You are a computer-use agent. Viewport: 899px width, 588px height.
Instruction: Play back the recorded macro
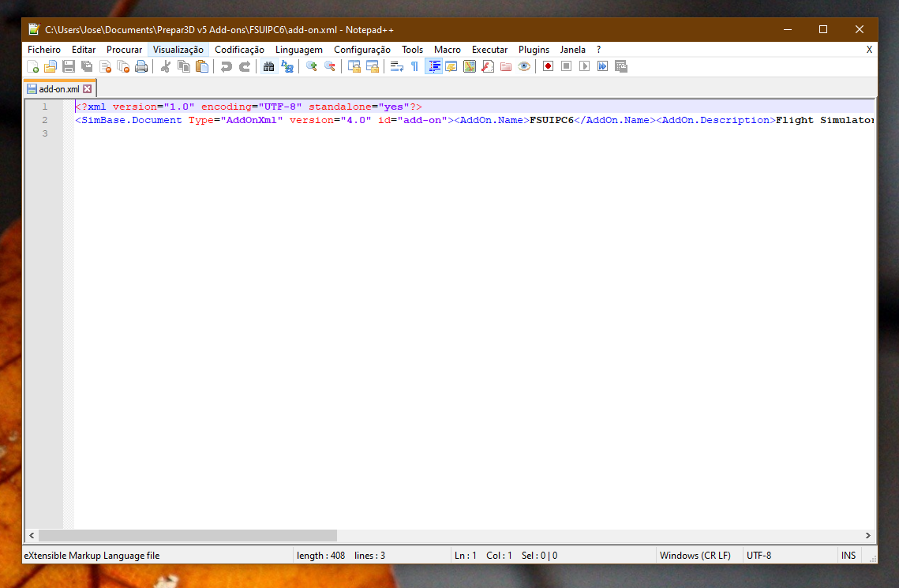585,66
